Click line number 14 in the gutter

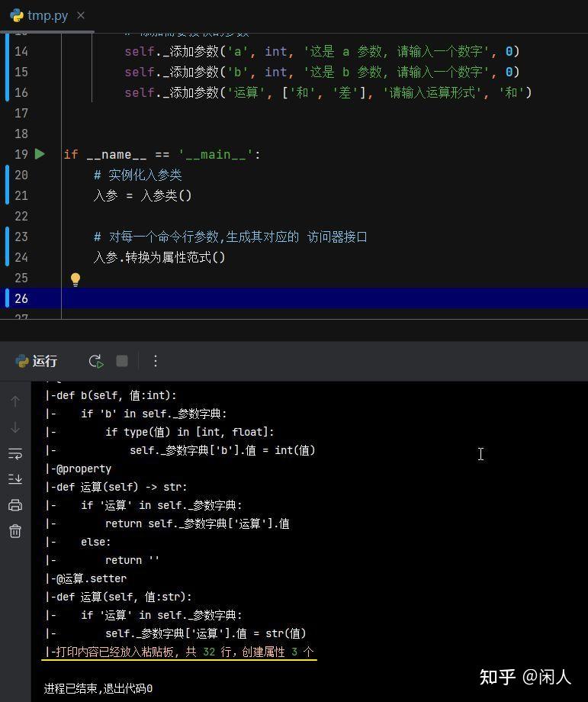tap(21, 51)
